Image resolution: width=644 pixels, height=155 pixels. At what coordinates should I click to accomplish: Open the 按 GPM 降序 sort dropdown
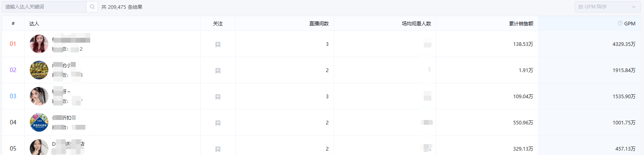click(607, 7)
